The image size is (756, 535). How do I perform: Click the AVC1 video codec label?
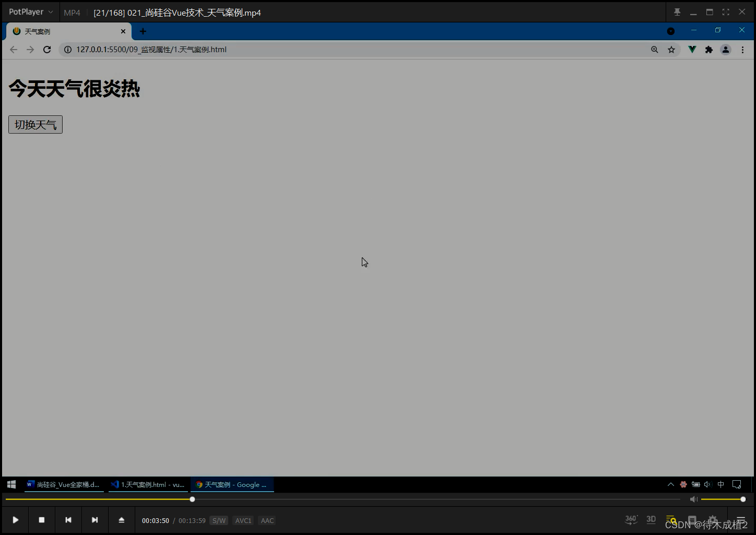coord(243,520)
